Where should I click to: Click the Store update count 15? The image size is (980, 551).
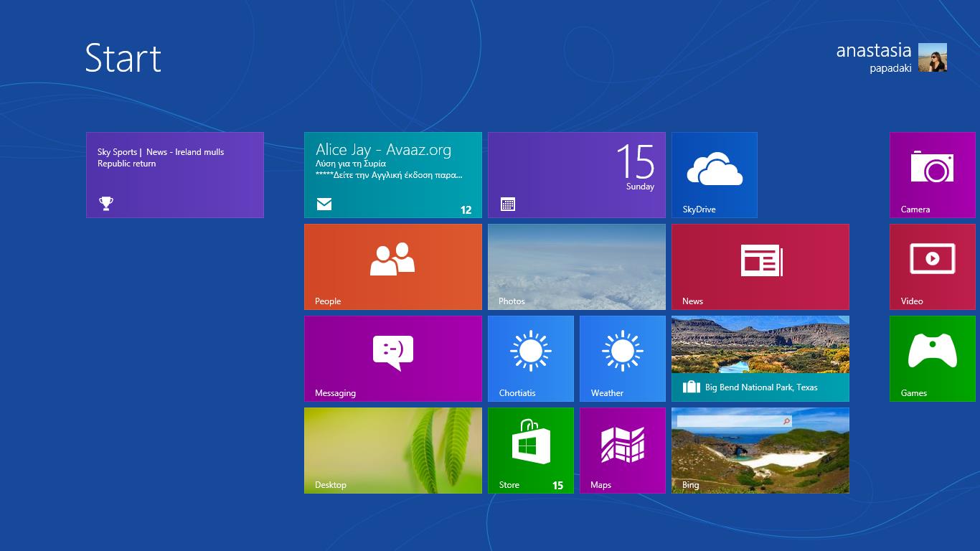click(557, 486)
